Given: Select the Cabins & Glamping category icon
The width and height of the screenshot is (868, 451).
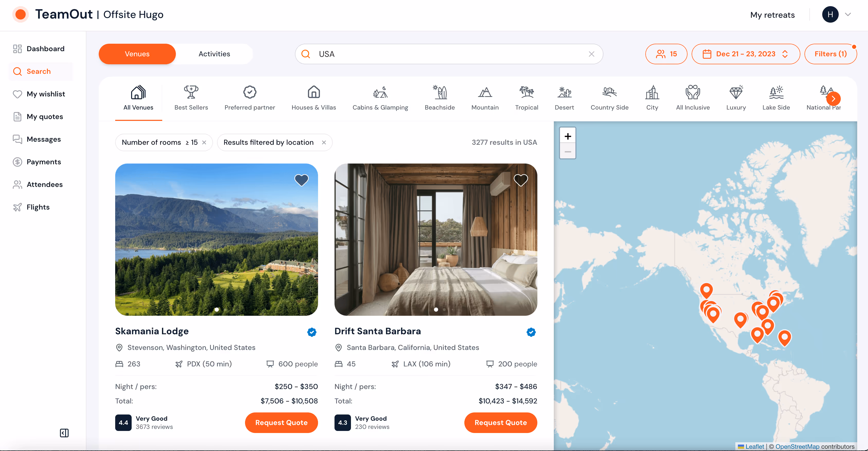Looking at the screenshot, I should click(380, 92).
